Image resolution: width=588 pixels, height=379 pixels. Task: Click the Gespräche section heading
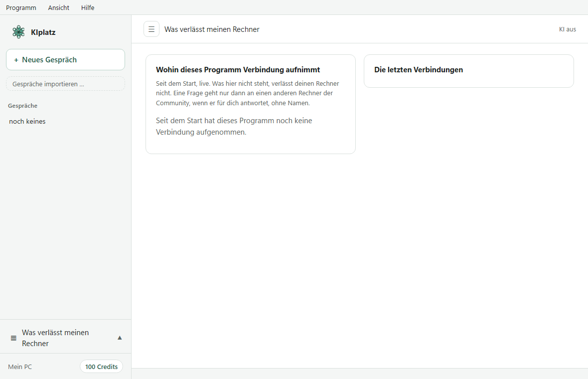[22, 106]
